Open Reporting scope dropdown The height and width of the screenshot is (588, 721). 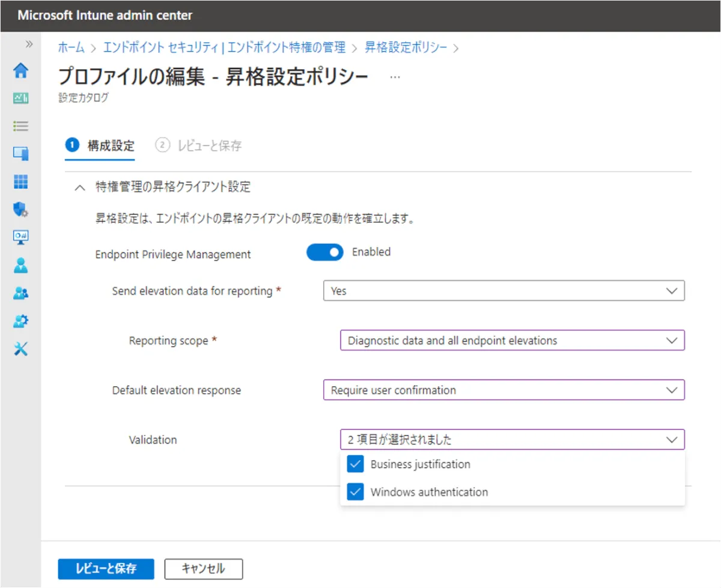(x=512, y=341)
